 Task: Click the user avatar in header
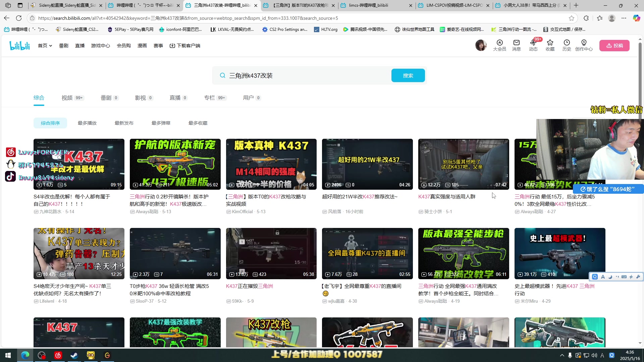coord(481,45)
